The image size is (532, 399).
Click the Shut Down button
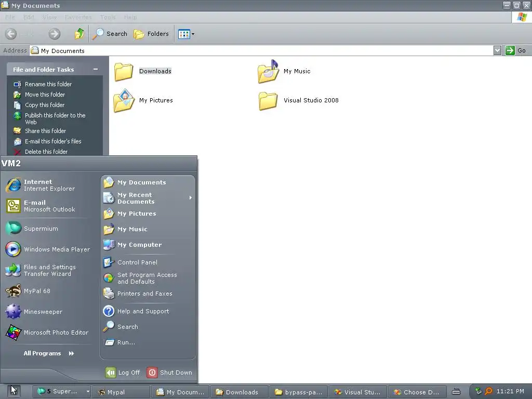(170, 372)
